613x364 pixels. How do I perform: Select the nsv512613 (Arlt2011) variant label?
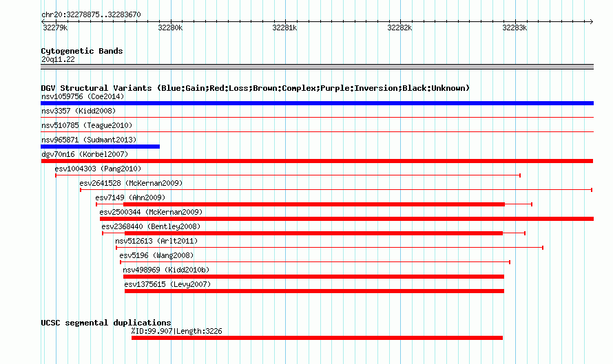[156, 241]
